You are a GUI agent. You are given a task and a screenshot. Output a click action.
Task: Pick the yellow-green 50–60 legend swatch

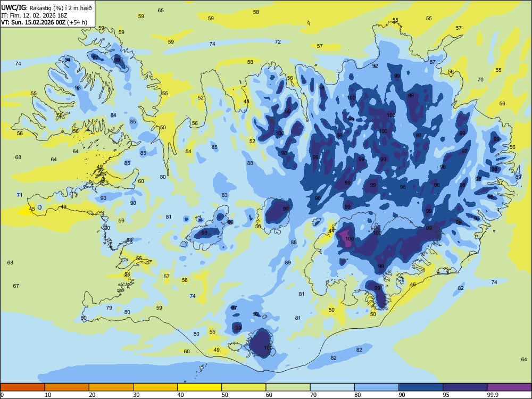244,387
